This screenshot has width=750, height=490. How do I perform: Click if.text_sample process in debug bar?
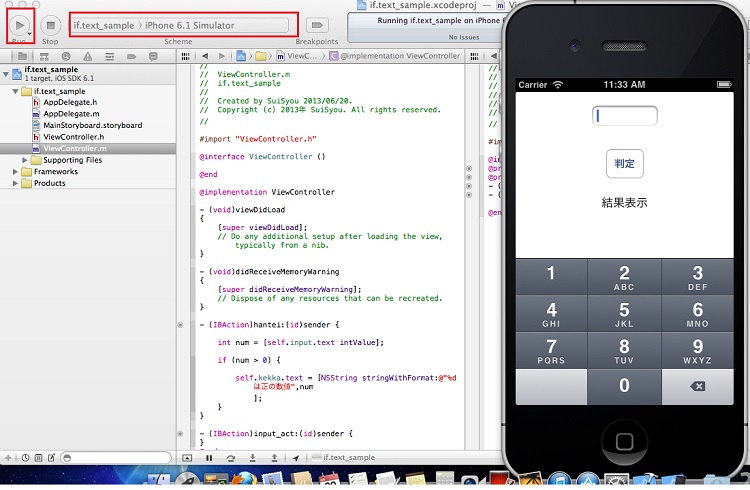click(343, 457)
